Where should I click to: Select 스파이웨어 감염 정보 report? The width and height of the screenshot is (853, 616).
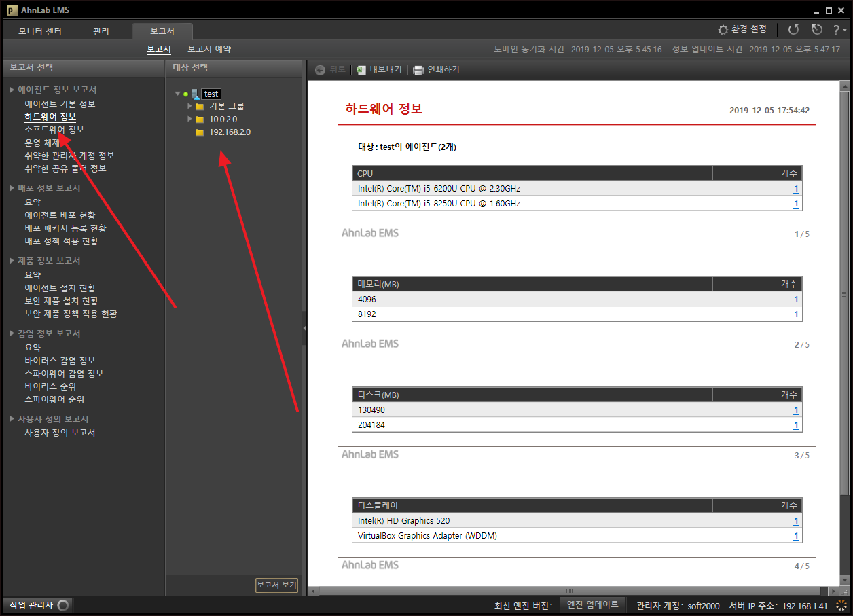(x=64, y=374)
